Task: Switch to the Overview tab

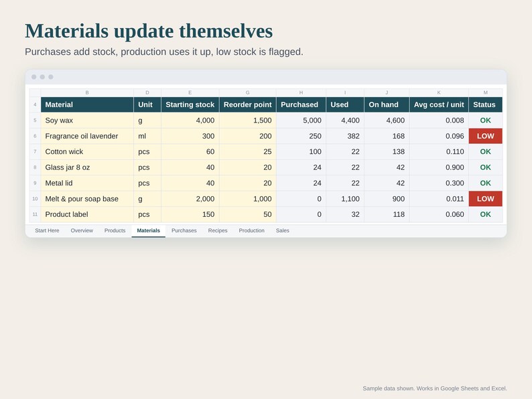Action: [x=82, y=230]
